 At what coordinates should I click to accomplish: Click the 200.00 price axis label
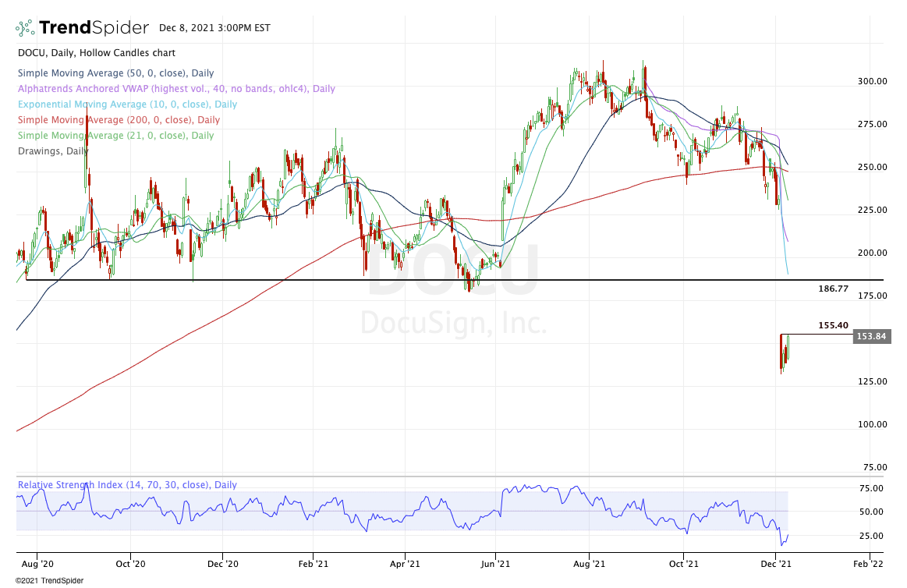click(872, 253)
